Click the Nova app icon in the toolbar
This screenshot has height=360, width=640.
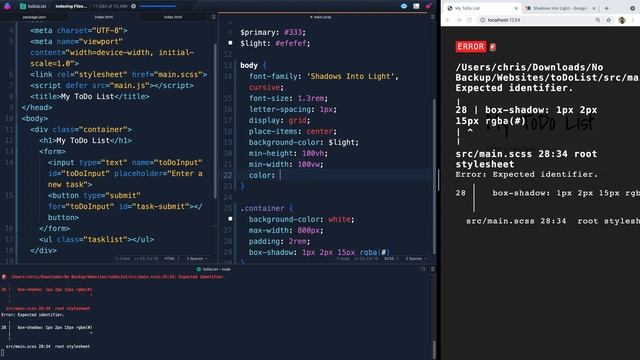click(x=7, y=6)
